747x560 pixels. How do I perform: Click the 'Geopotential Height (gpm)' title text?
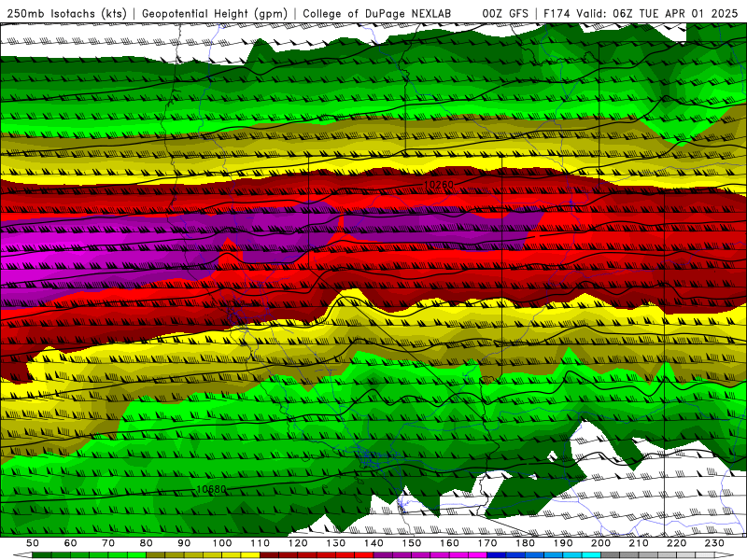click(x=215, y=13)
